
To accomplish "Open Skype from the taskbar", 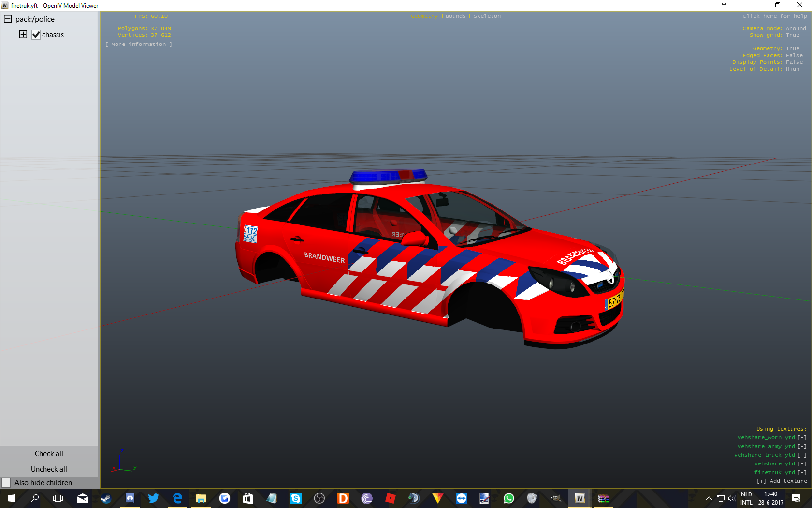I will click(295, 498).
